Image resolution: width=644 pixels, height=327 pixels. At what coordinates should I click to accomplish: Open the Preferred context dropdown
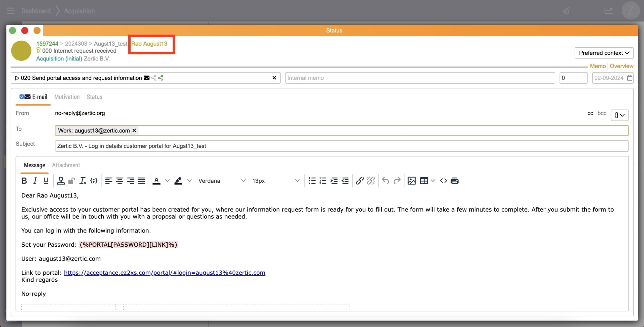pos(604,53)
